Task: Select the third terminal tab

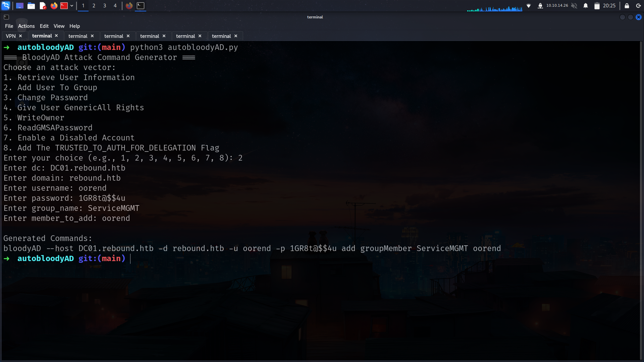Action: pos(78,36)
